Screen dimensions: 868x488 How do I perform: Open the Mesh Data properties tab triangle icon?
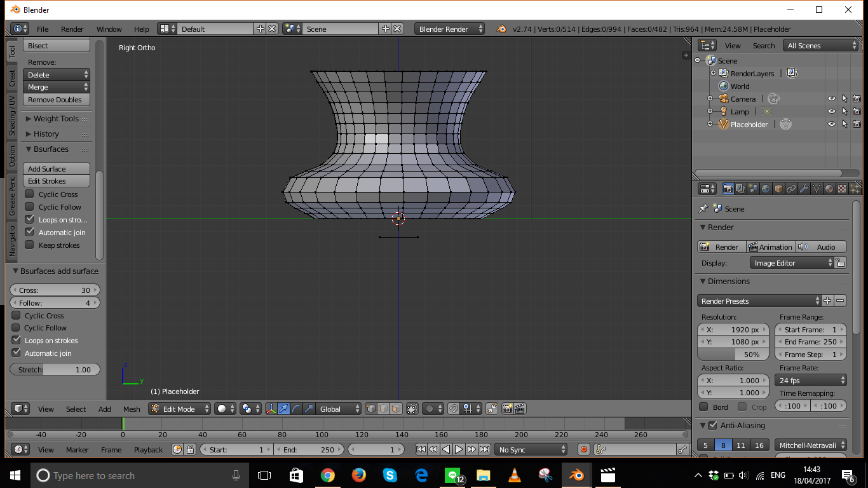click(817, 189)
